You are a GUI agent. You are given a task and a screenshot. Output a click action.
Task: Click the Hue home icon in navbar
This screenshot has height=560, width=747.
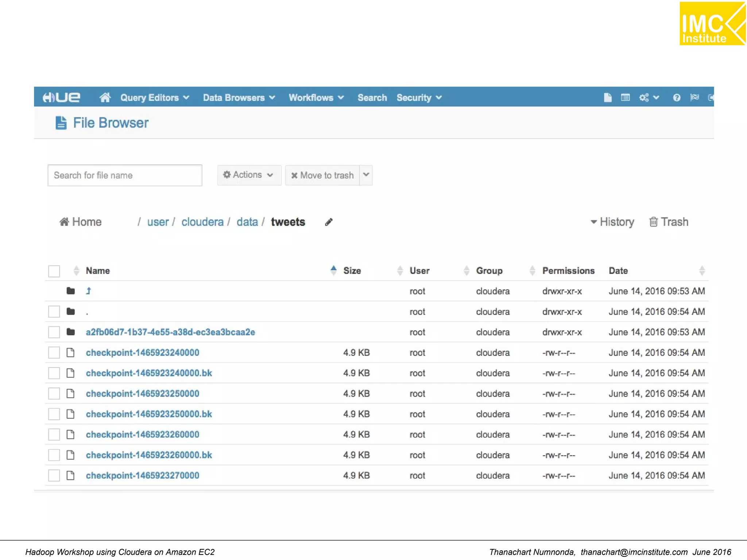point(105,97)
